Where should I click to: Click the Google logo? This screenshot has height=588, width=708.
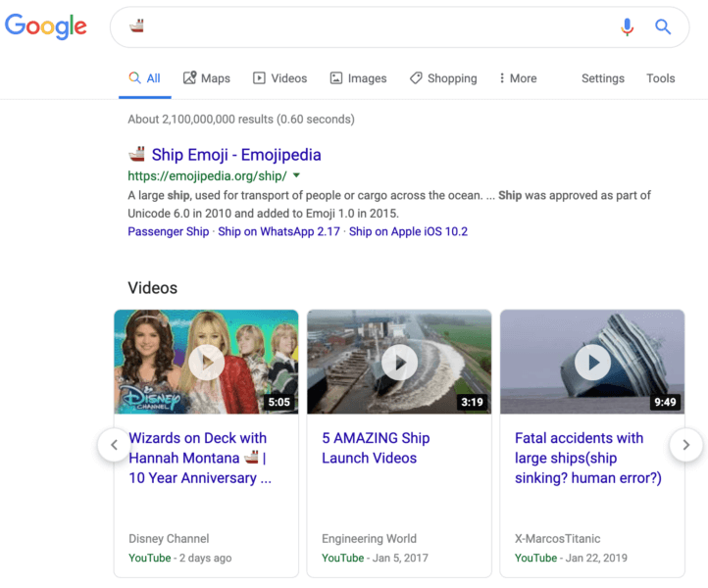coord(46,26)
